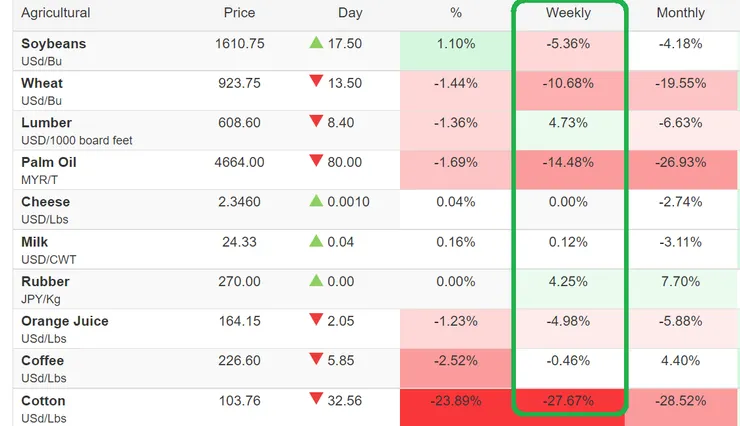Sort by the Weekly column header
This screenshot has height=426, width=740.
point(568,13)
